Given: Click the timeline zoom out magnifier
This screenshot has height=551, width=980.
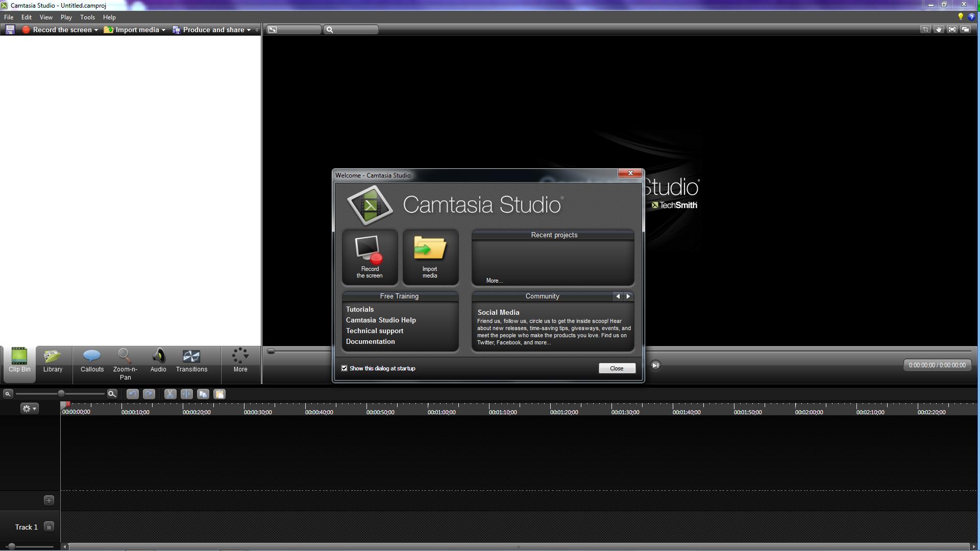Looking at the screenshot, I should tap(8, 394).
